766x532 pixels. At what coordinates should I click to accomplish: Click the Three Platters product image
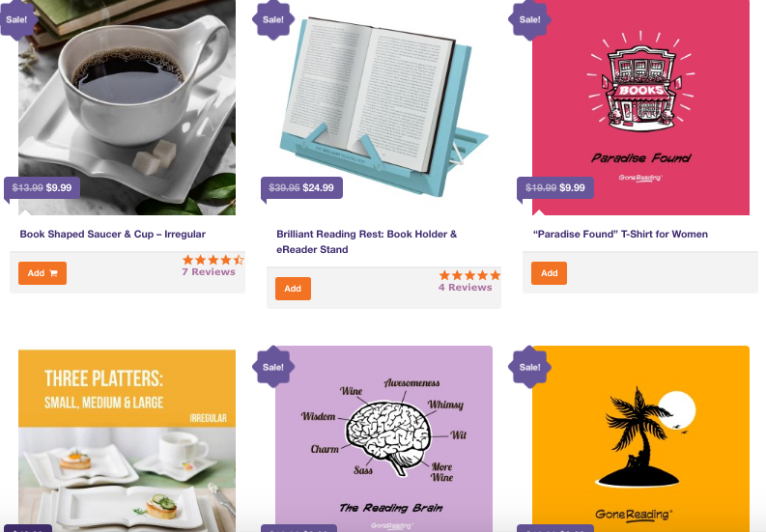pyautogui.click(x=127, y=440)
